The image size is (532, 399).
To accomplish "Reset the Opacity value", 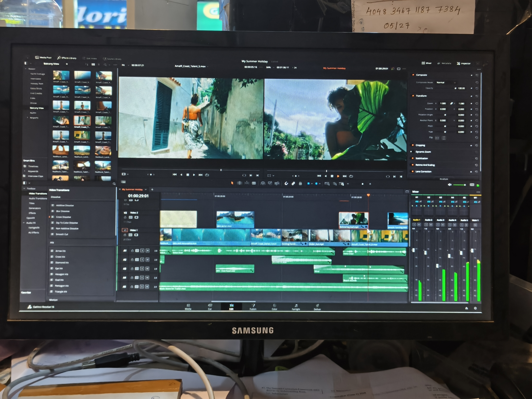I will pos(477,88).
